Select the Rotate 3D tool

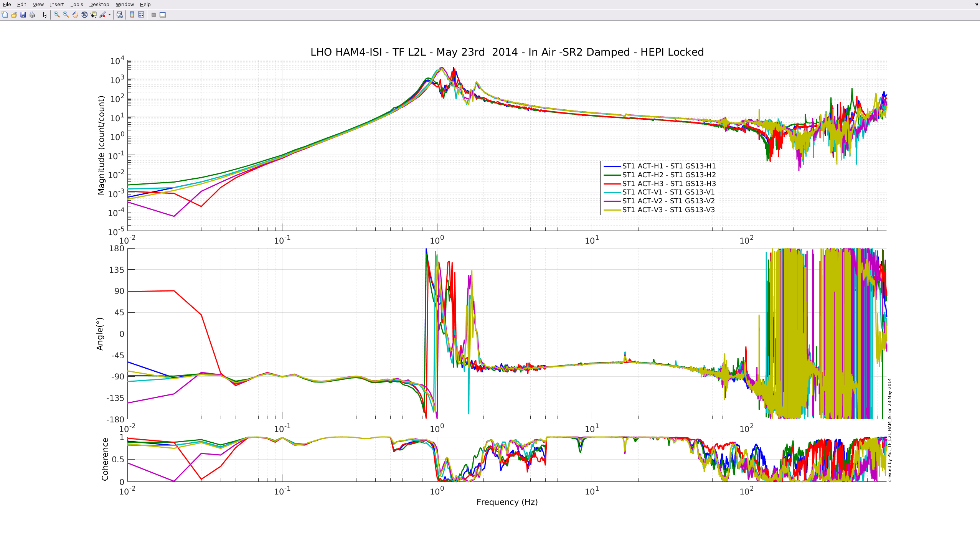[84, 15]
